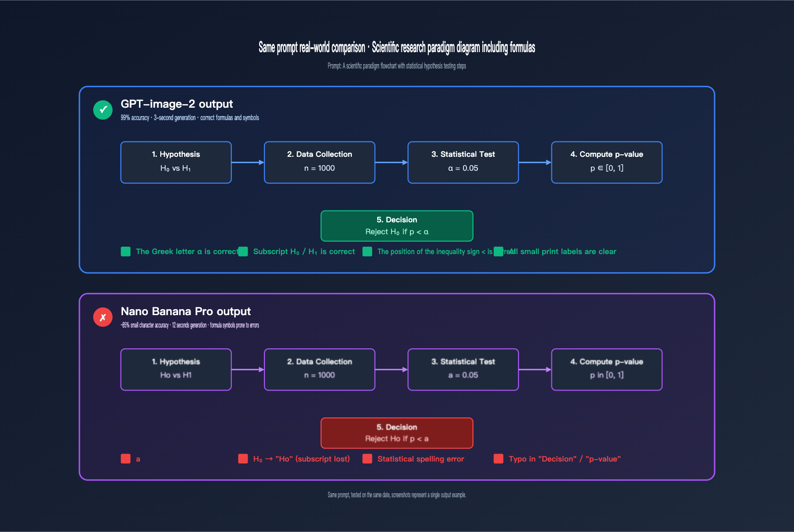
Task: Select the blue '4. Compute p-value' box
Action: pyautogui.click(x=606, y=162)
